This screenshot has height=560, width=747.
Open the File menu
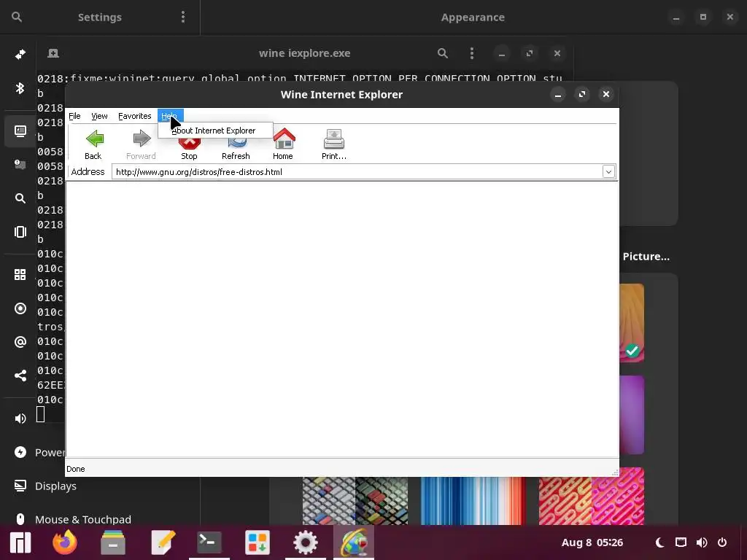point(75,116)
